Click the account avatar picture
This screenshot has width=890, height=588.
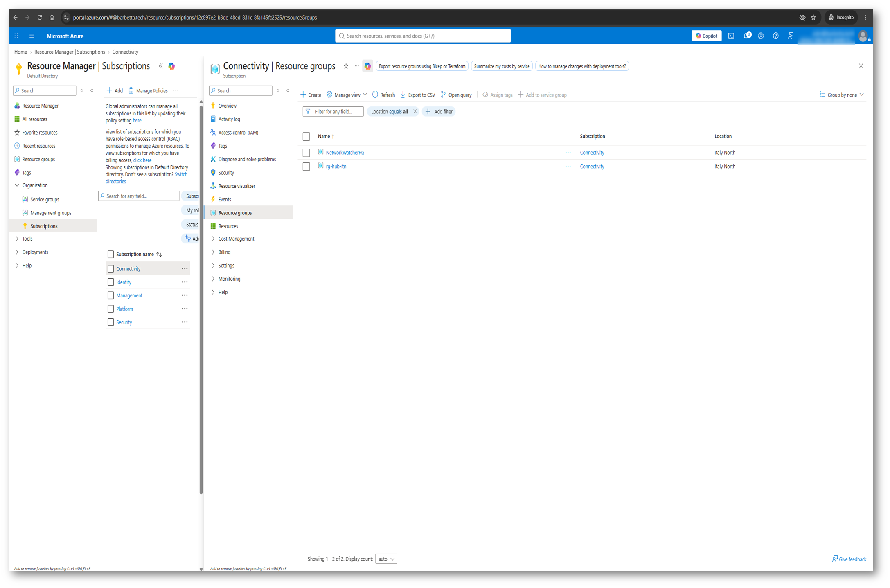click(863, 36)
